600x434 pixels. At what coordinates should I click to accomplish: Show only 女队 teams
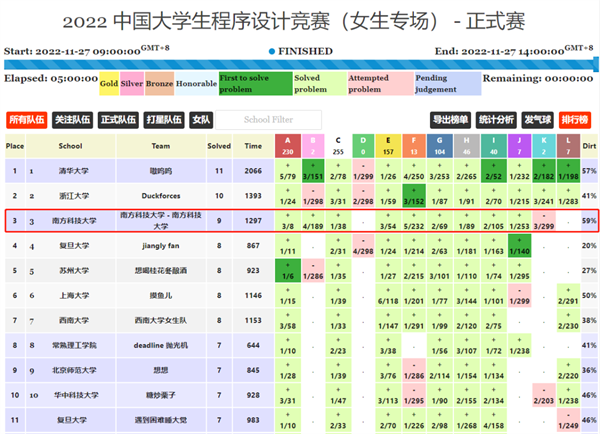pyautogui.click(x=202, y=120)
